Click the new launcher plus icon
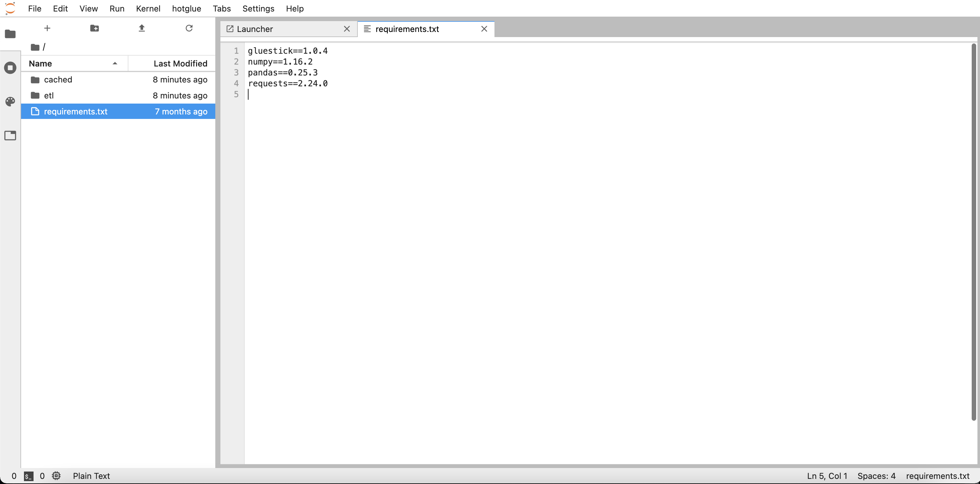Viewport: 980px width, 484px height. pyautogui.click(x=47, y=28)
